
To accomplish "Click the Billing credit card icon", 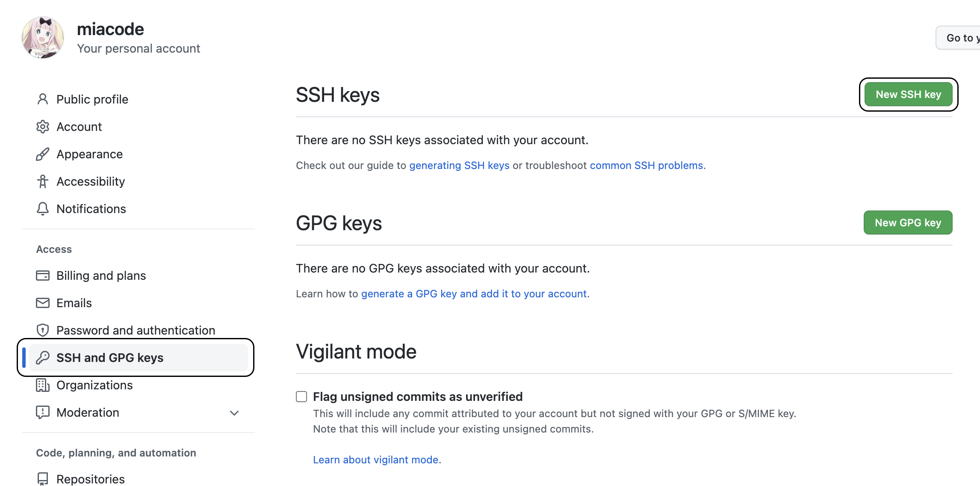I will pyautogui.click(x=43, y=276).
